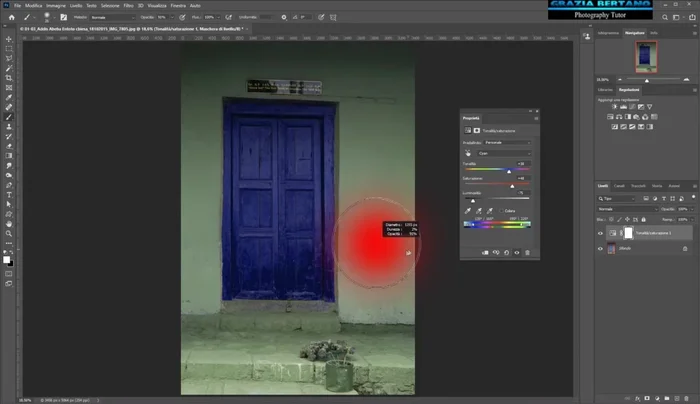Select the Crop tool
This screenshot has width=700, height=404.
8,78
